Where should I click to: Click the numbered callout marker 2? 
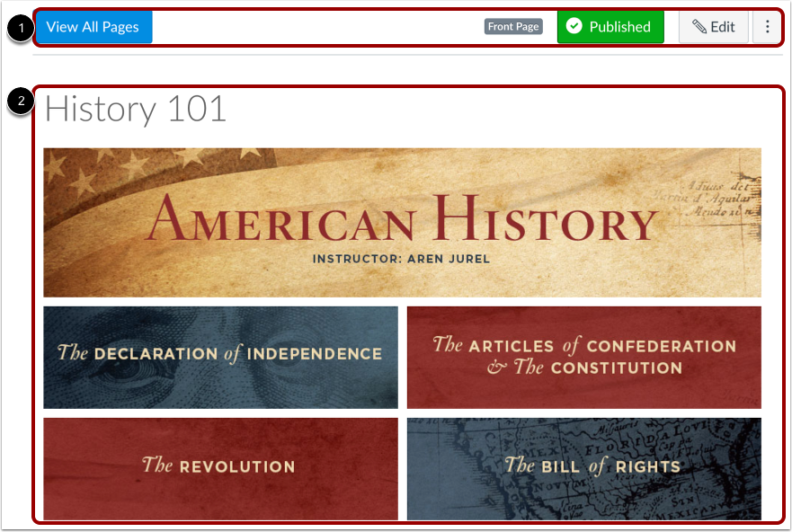coord(21,102)
